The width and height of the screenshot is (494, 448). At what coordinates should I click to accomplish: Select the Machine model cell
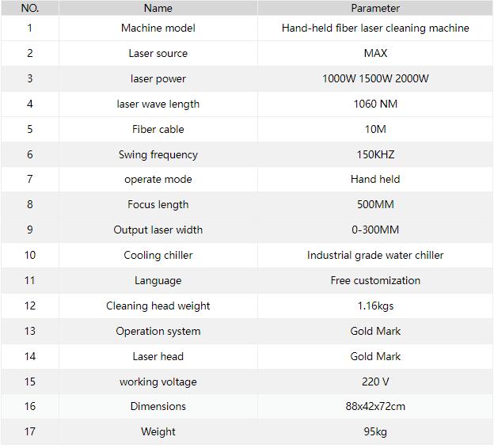(x=158, y=28)
